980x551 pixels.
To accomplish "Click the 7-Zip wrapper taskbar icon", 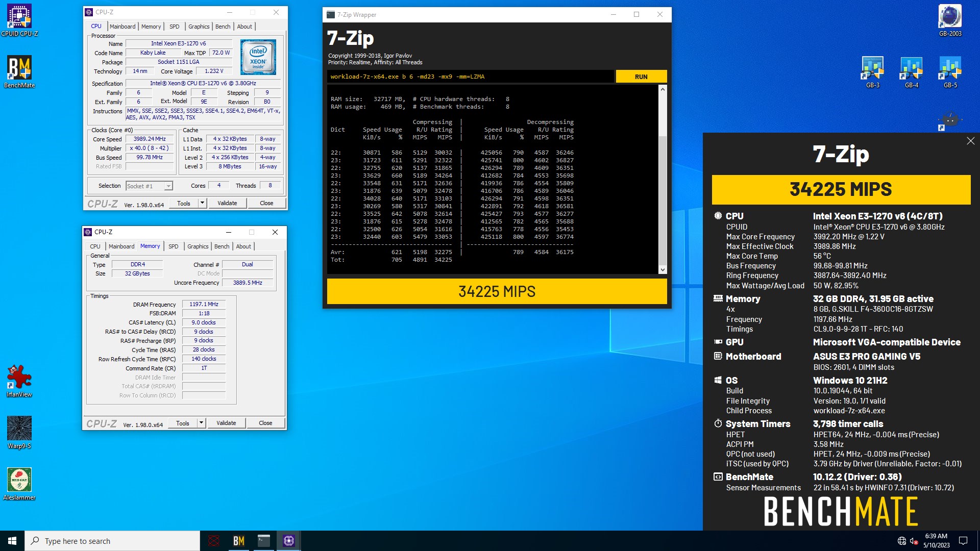I will click(263, 541).
